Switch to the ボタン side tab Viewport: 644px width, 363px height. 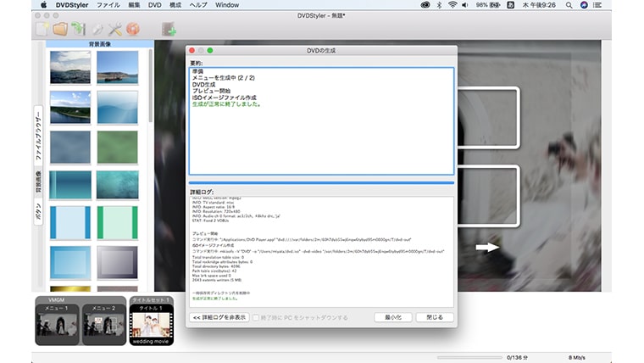38,211
